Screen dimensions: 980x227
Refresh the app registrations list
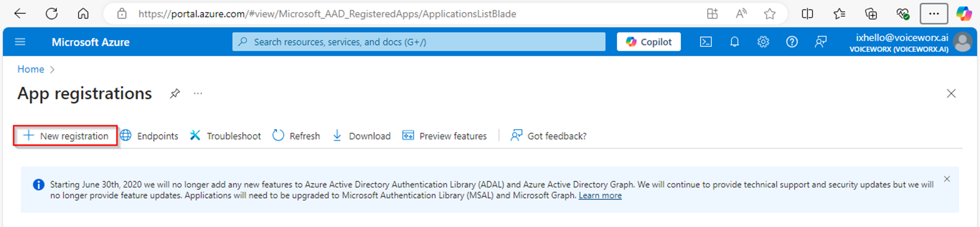coord(296,136)
